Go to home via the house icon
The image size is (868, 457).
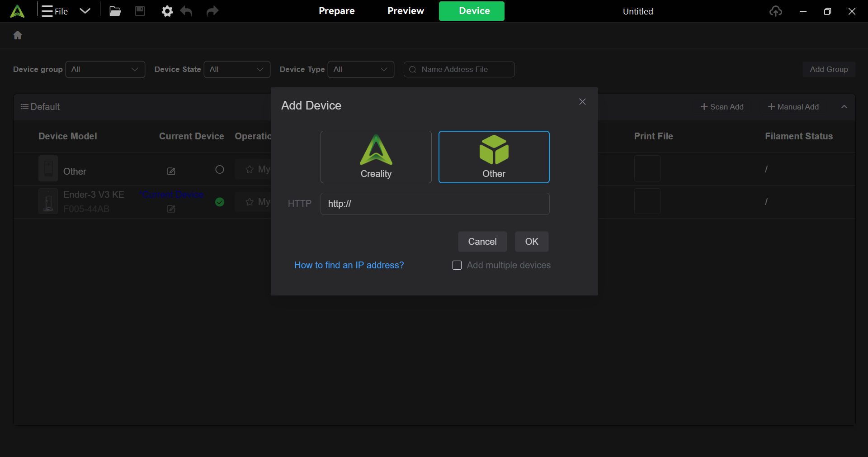point(18,35)
